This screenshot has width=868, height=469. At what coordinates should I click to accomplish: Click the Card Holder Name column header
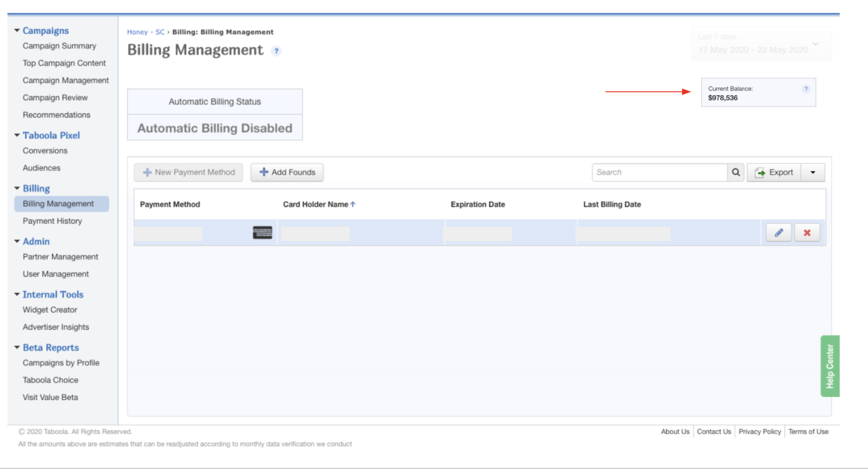315,204
